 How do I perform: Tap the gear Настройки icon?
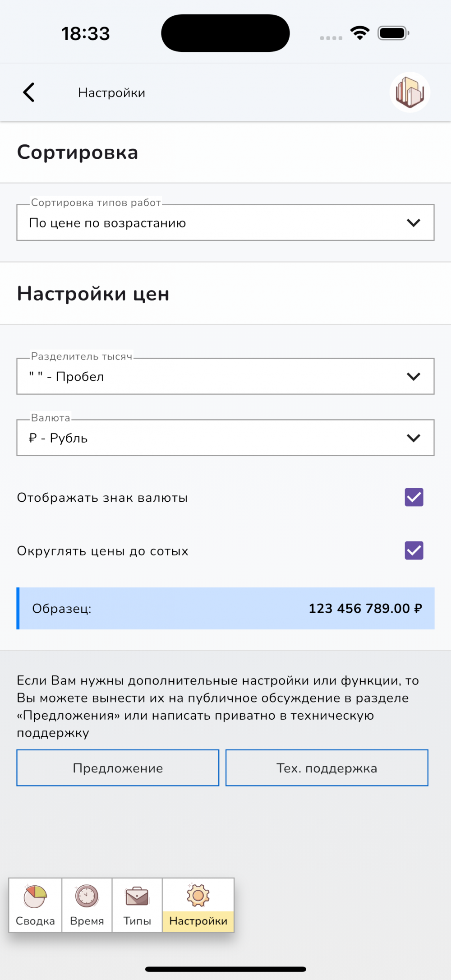pos(198,895)
